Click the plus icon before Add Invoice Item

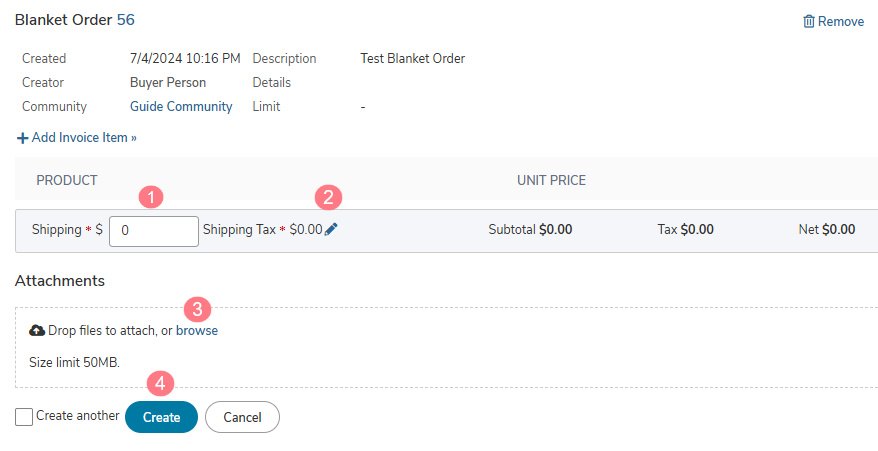22,138
